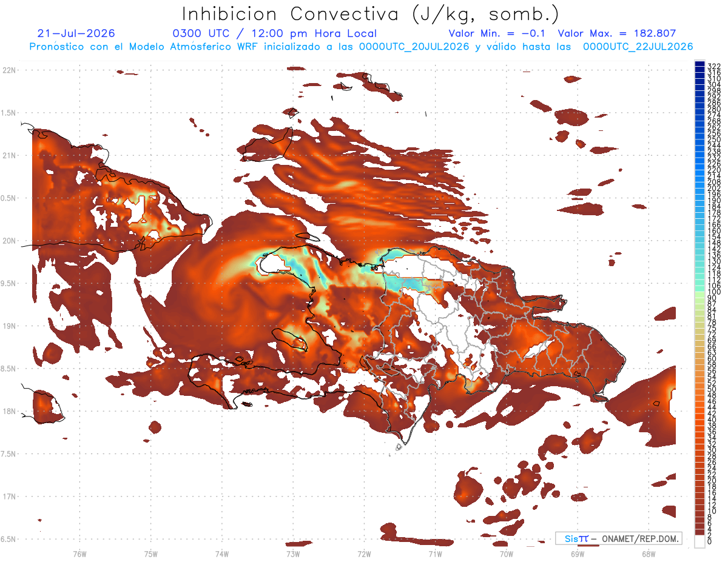Screen dimensions: 728x562
Task: Click the "17N" latitude label
Action: point(8,497)
